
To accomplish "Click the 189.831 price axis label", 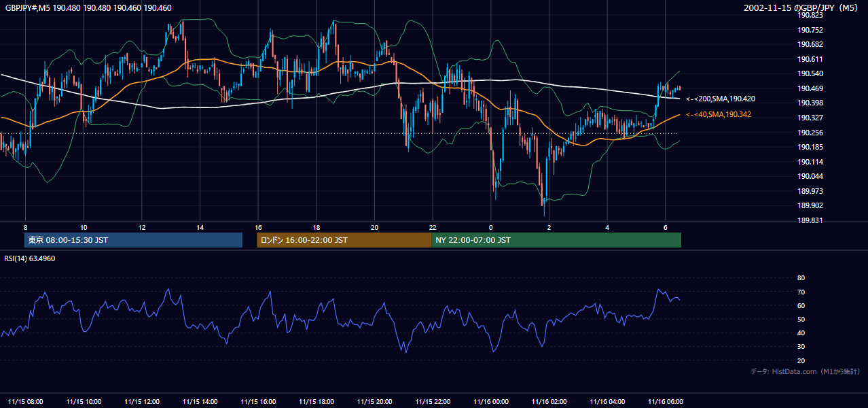I will pyautogui.click(x=810, y=220).
